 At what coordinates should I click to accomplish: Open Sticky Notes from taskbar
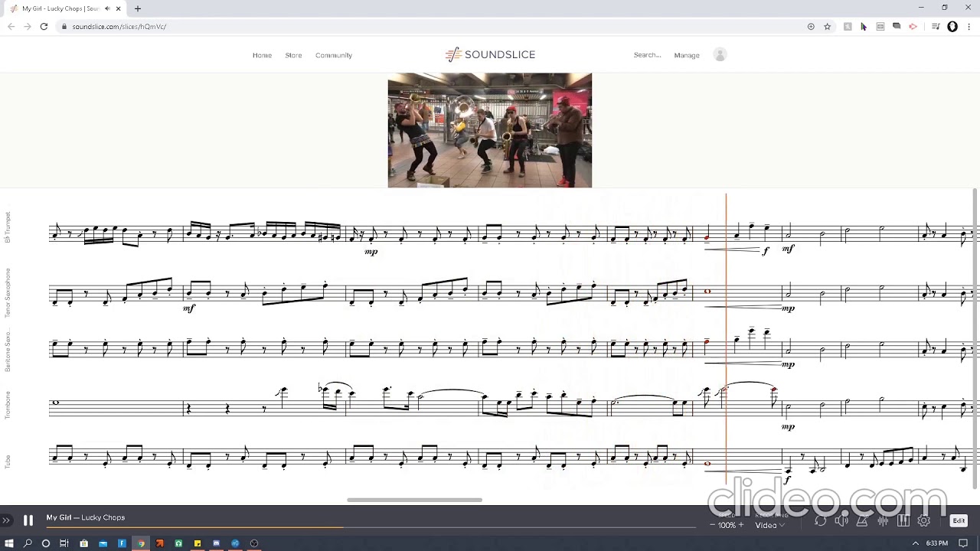pos(198,543)
